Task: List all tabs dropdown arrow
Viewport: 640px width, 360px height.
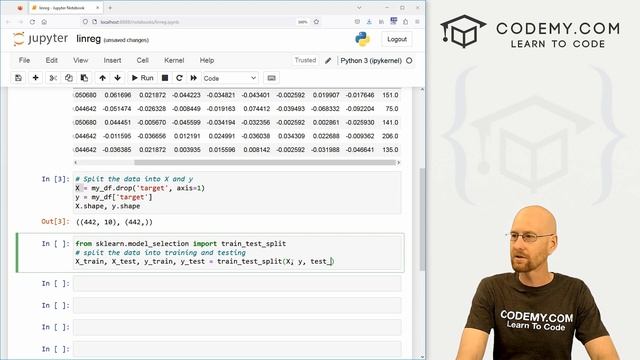Action: pos(359,8)
